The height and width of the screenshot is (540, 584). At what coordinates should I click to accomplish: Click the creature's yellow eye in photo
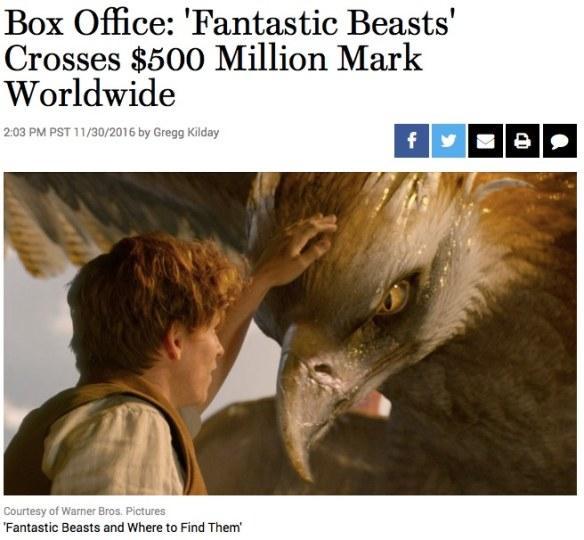[395, 298]
